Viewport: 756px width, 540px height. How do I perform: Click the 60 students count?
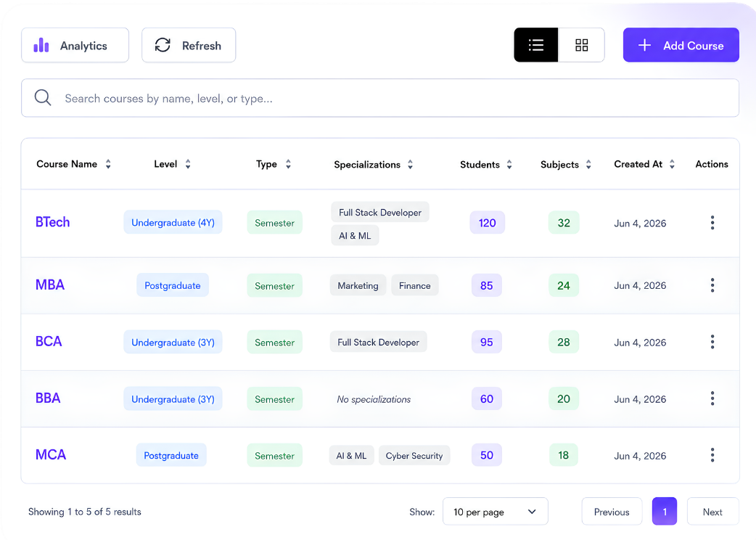487,398
